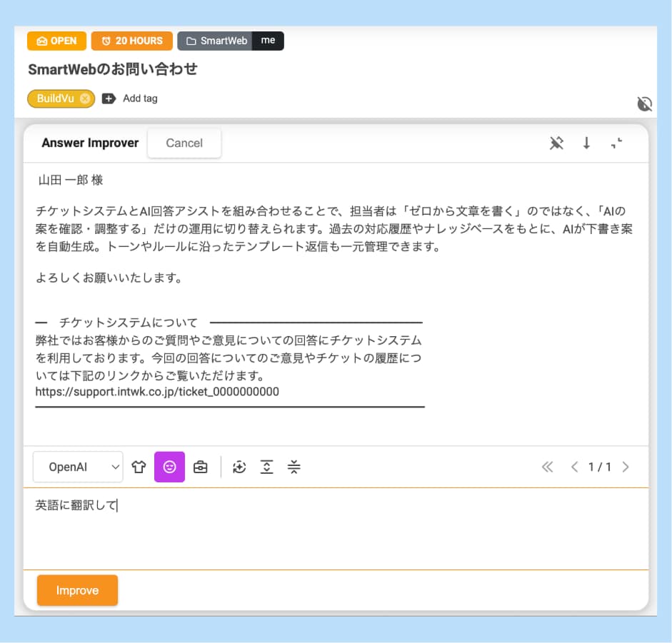Viewport: 672px width, 643px height.
Task: Select the shorten text length icon
Action: (x=294, y=467)
